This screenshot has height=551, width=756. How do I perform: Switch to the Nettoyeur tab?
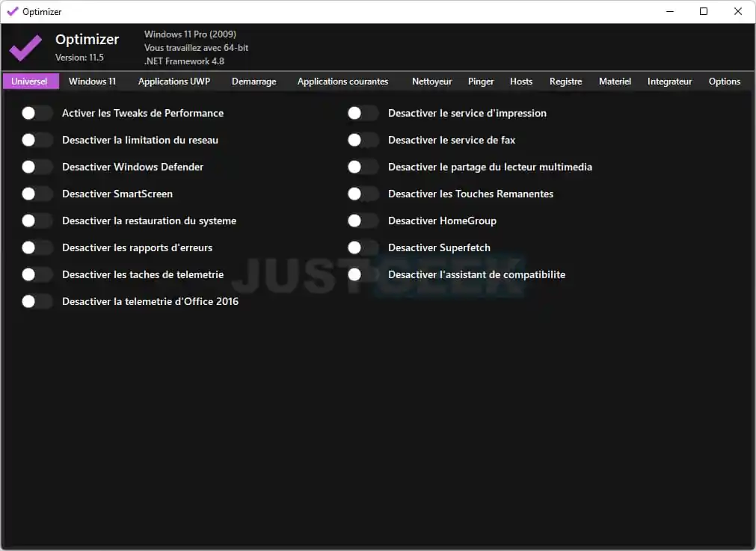pos(432,81)
